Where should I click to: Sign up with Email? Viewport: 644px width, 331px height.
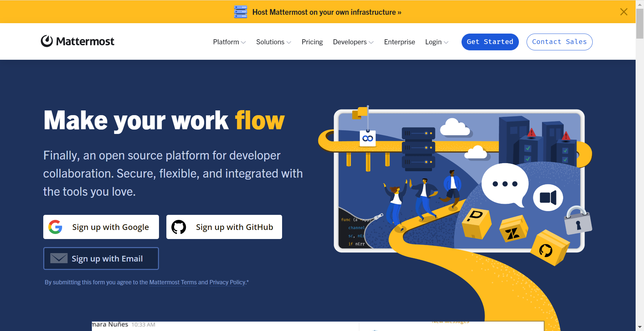click(x=101, y=258)
